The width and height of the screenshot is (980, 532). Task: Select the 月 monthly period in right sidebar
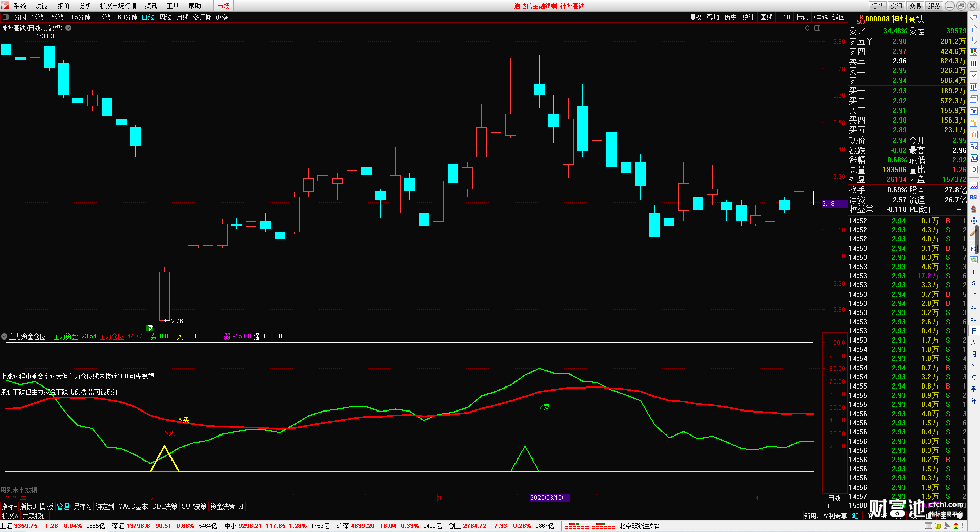pos(973,354)
